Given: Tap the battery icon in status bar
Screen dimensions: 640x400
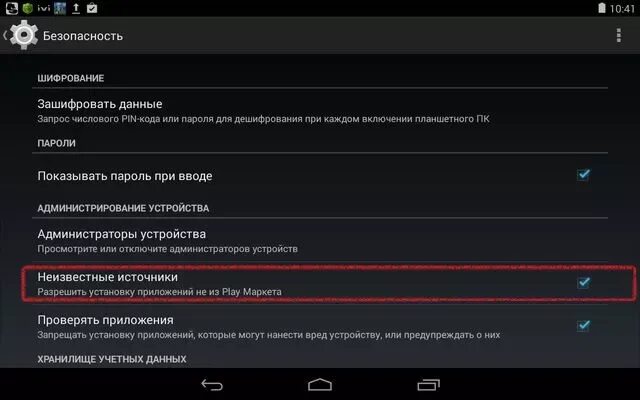Looking at the screenshot, I should click(602, 8).
